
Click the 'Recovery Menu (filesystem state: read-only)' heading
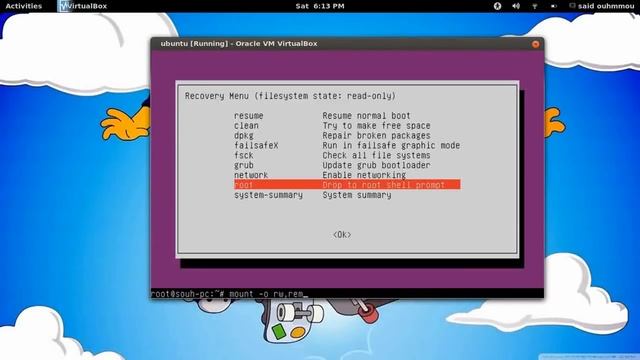[290, 96]
